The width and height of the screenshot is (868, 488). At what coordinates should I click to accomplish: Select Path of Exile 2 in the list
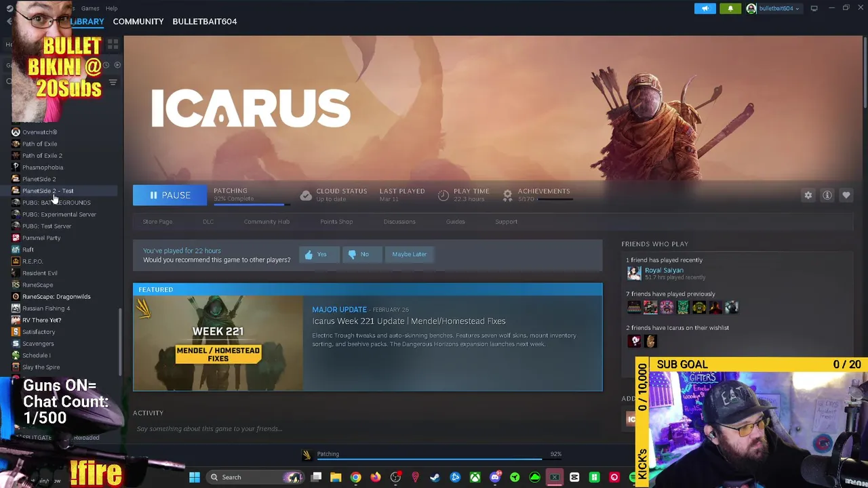tap(42, 155)
